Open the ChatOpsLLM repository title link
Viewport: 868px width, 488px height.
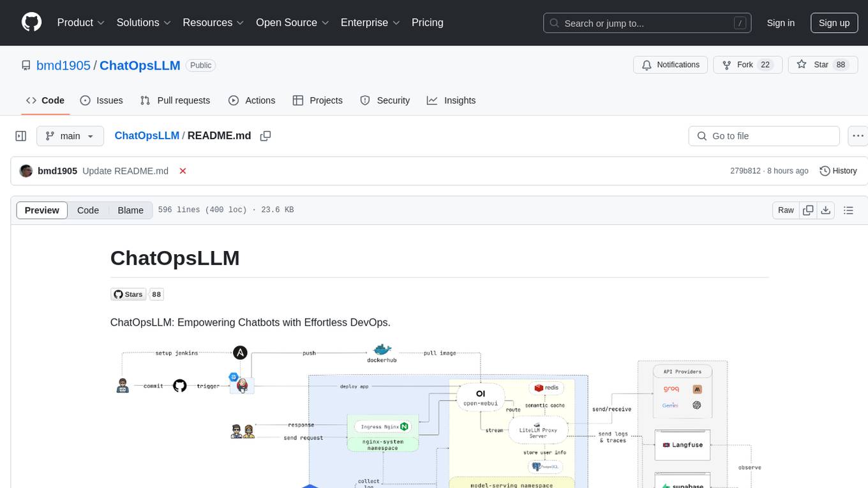point(140,65)
